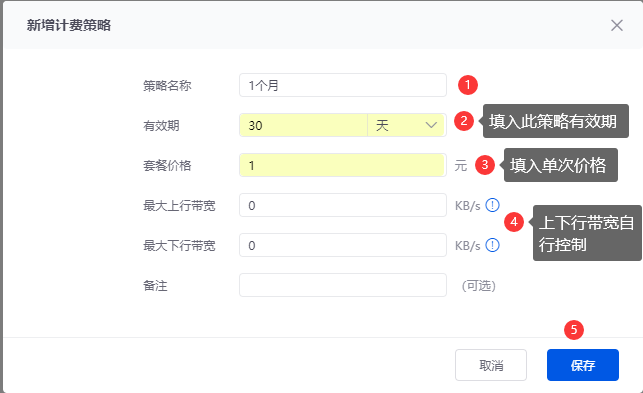Click the red number 5 marker above 保存
Viewport: 643px width, 393px height.
[574, 330]
